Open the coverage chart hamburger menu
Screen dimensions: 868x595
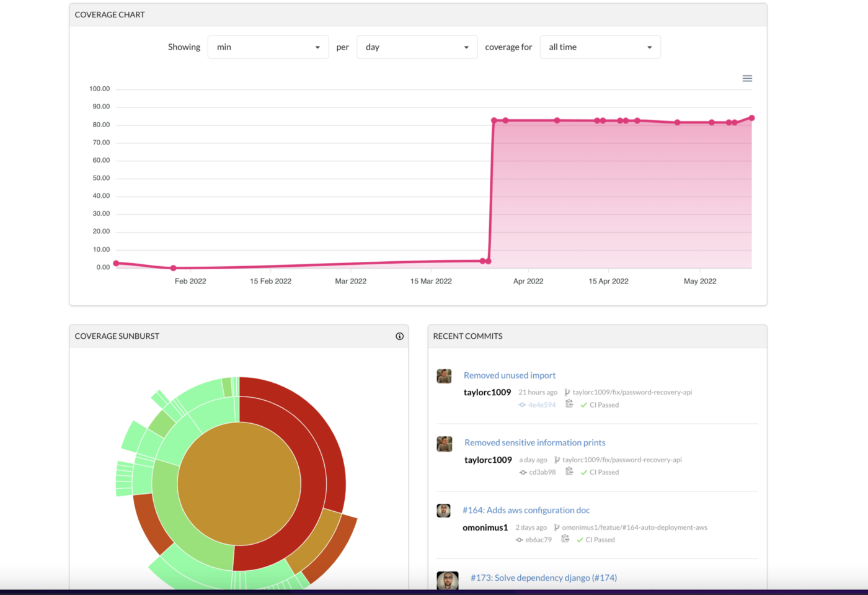[747, 78]
